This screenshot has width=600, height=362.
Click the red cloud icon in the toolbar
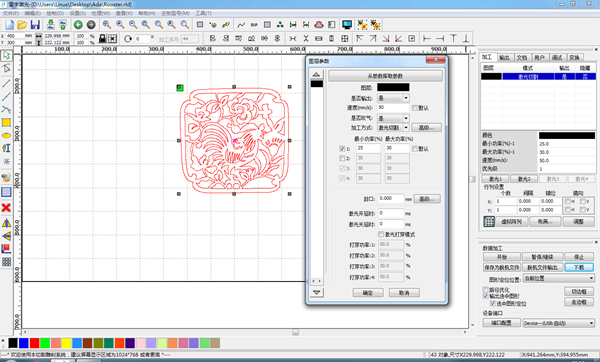click(319, 25)
